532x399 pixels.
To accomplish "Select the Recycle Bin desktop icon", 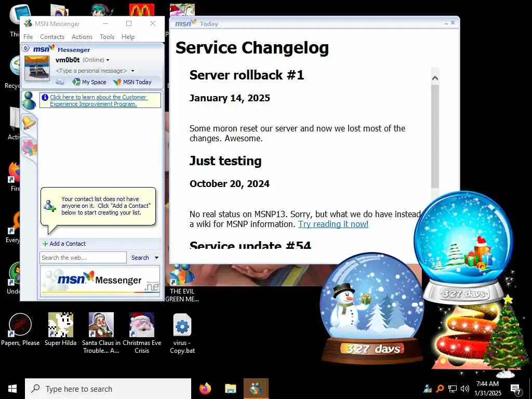I will click(x=12, y=72).
